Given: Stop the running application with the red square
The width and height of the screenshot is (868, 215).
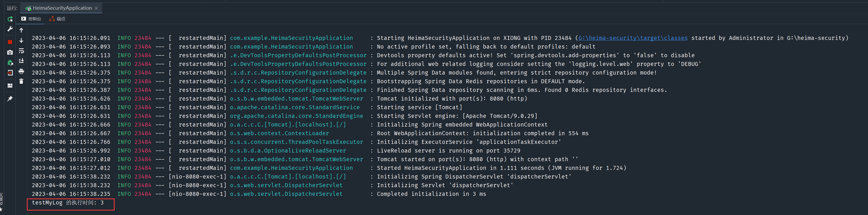Looking at the screenshot, I should [10, 42].
